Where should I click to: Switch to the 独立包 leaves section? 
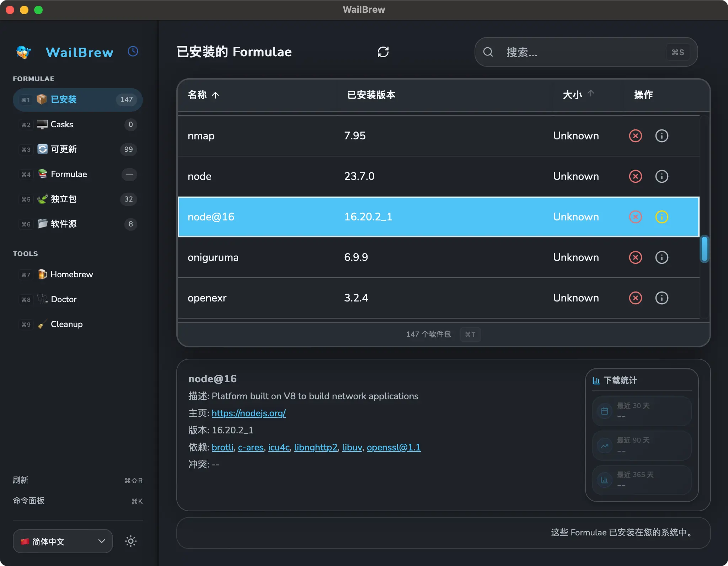click(x=78, y=199)
